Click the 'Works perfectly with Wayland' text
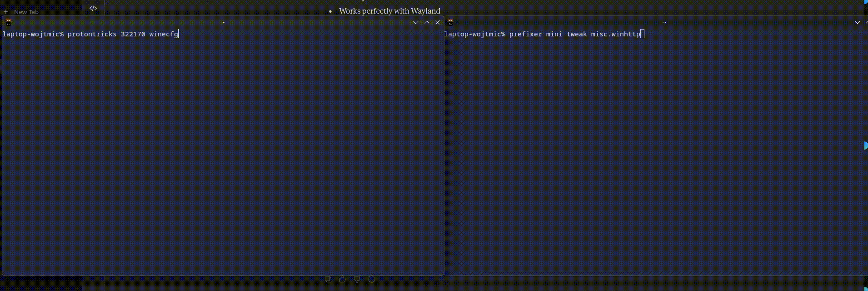The width and height of the screenshot is (868, 291). point(389,11)
